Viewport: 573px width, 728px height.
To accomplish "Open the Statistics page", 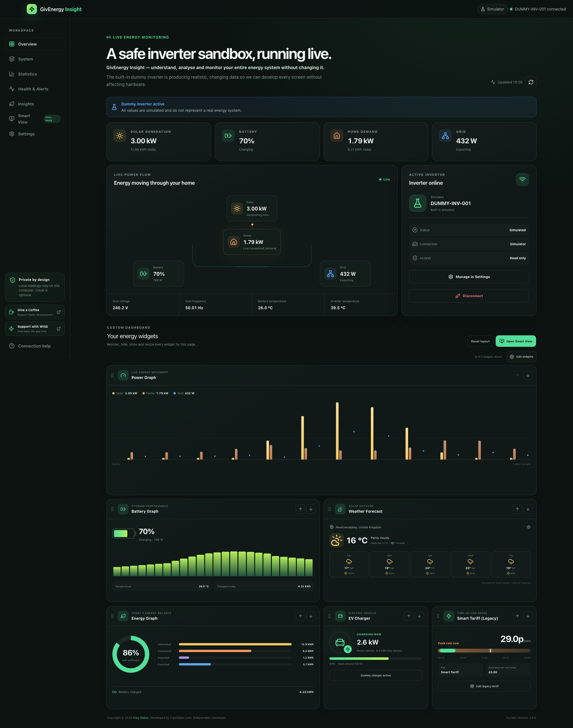I will [35, 74].
